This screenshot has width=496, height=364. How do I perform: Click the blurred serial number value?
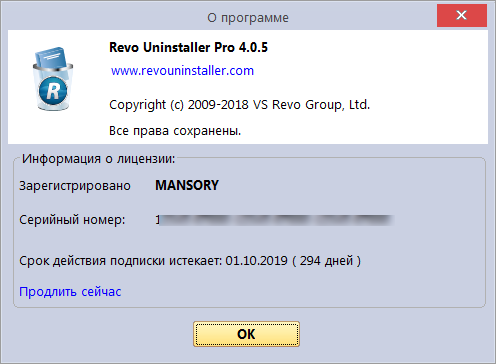click(x=274, y=220)
